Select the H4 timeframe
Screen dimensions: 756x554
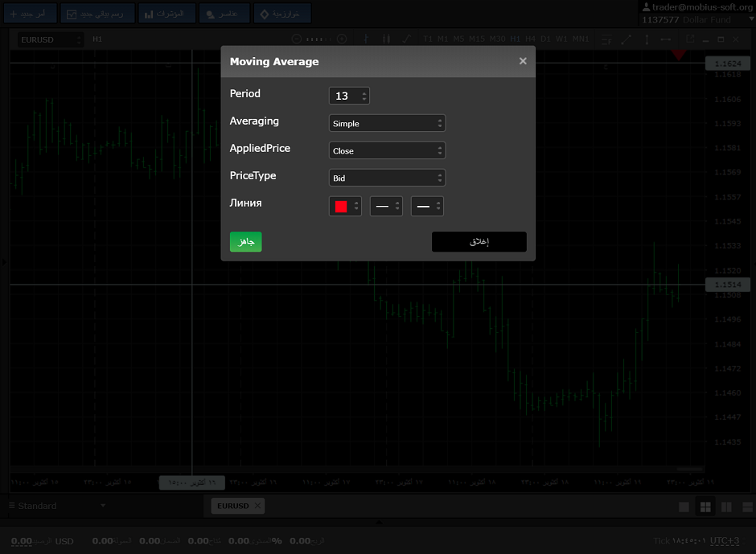click(x=530, y=39)
